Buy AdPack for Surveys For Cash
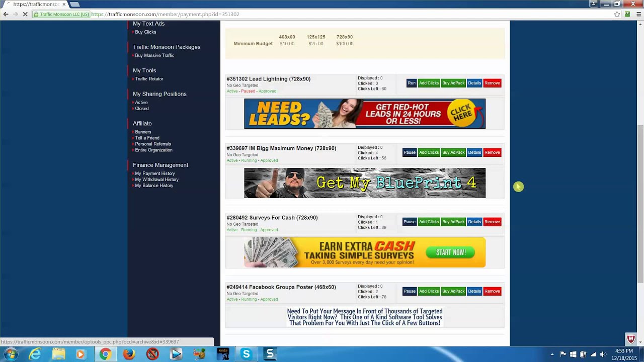The height and width of the screenshot is (362, 644). [453, 222]
